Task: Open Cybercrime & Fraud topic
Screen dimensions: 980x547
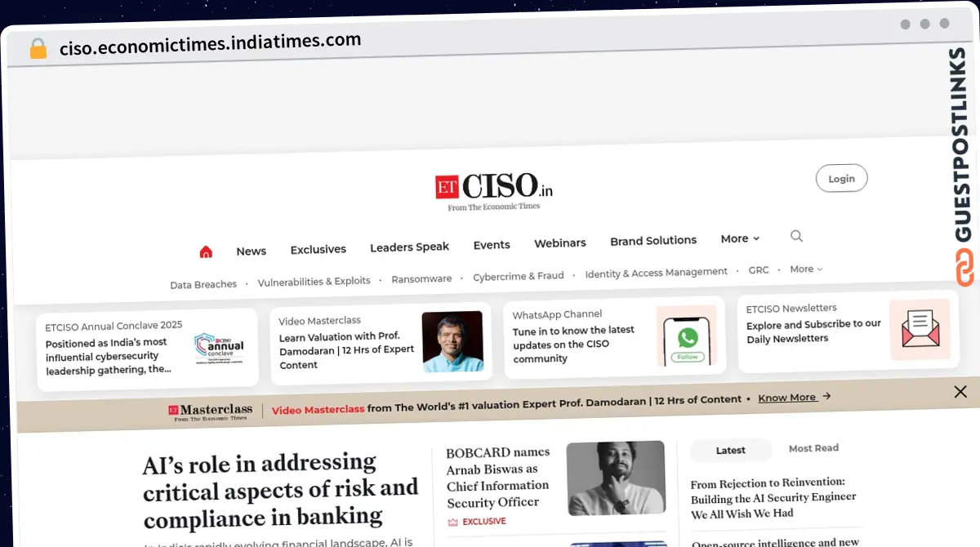Action: [x=519, y=276]
